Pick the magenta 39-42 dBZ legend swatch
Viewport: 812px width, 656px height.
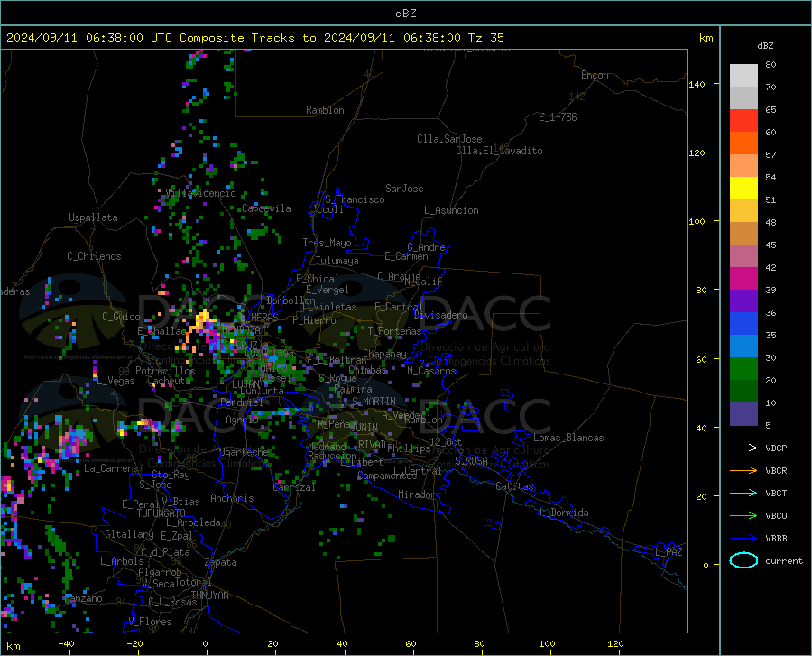(x=743, y=279)
